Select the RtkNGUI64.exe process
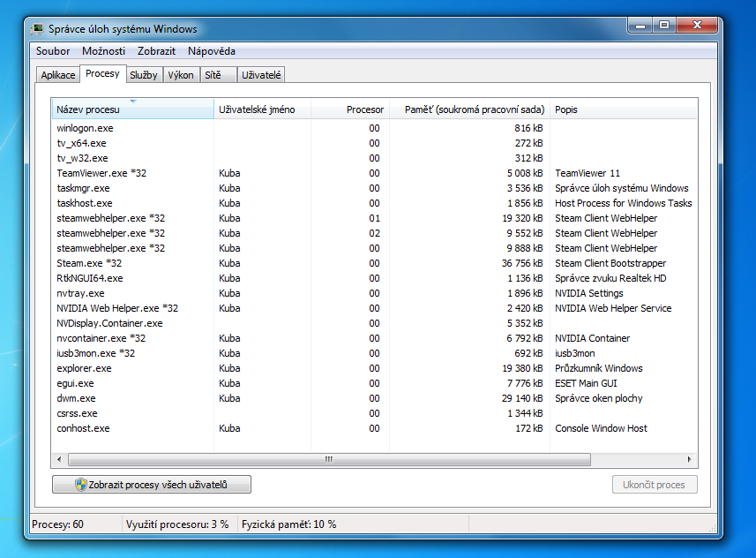Image resolution: width=756 pixels, height=558 pixels. tap(374, 278)
